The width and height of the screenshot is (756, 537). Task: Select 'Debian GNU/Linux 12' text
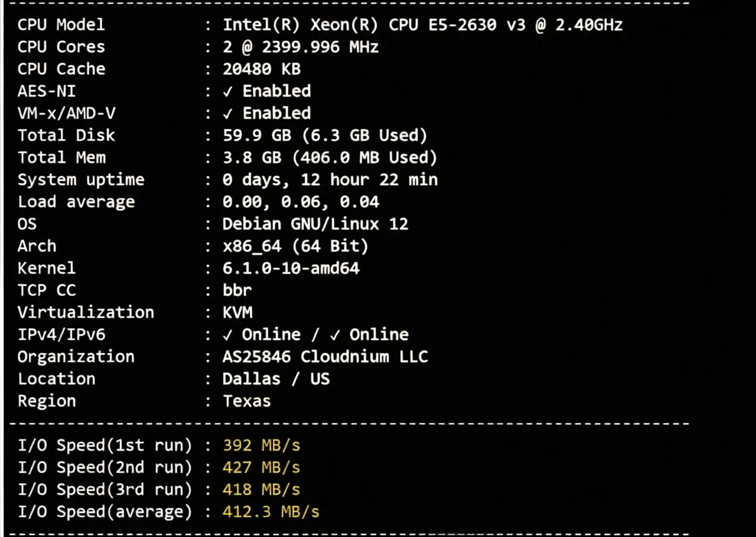[x=315, y=224]
